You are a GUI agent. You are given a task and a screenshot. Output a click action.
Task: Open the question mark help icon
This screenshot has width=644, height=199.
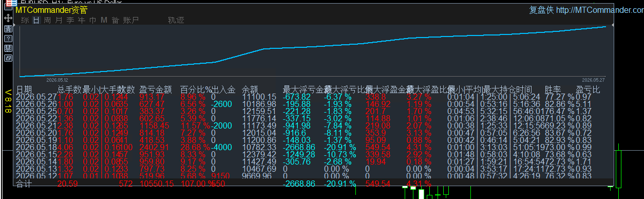[x=8, y=39]
